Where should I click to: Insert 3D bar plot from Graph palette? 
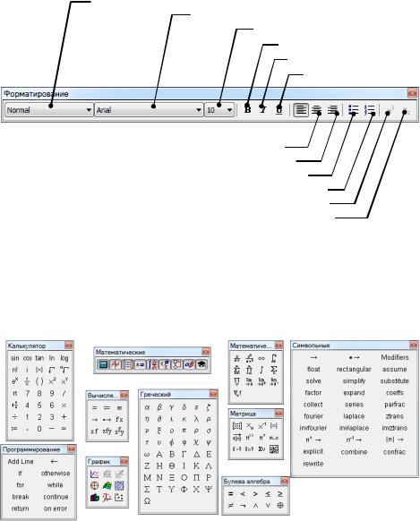(95, 498)
